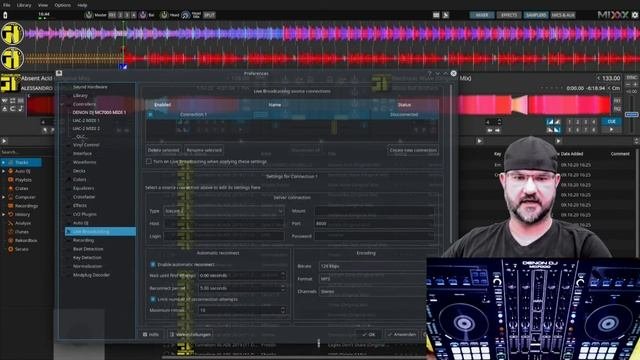Open the encoding Format dropdown
Image resolution: width=640 pixels, height=360 pixels.
pos(373,279)
